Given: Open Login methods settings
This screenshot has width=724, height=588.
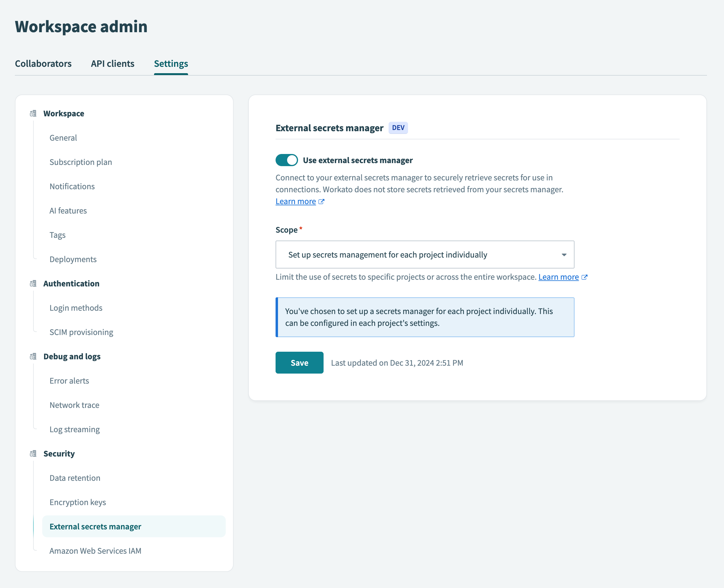Looking at the screenshot, I should (76, 308).
